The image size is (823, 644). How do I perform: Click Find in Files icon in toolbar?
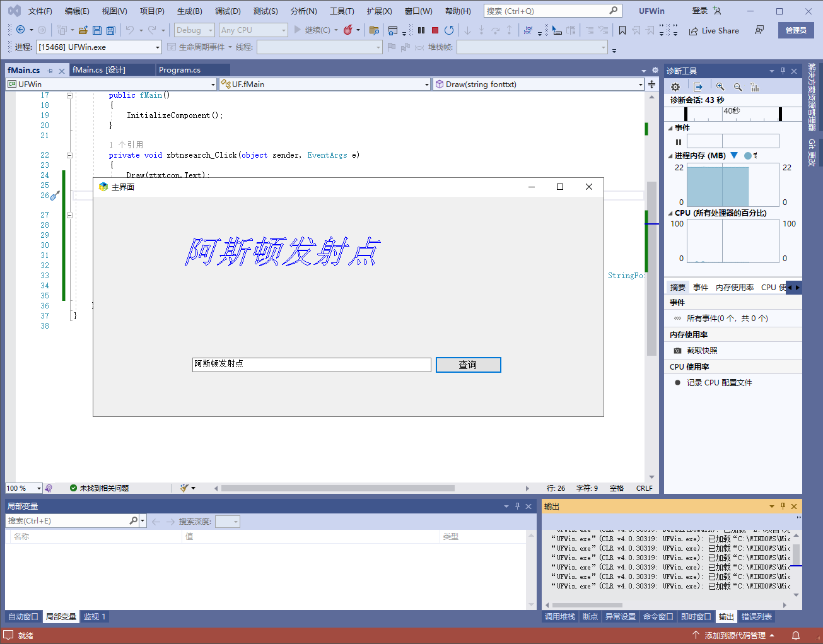(x=374, y=30)
